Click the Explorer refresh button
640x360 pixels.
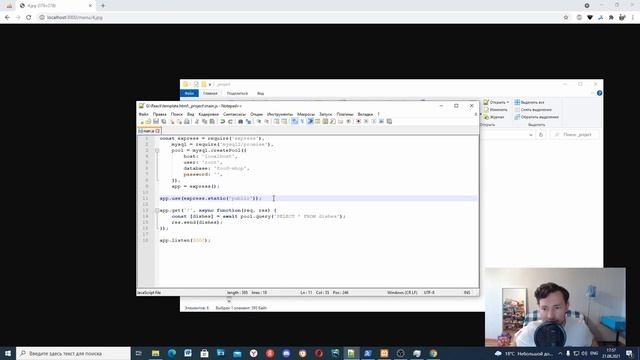[541, 135]
